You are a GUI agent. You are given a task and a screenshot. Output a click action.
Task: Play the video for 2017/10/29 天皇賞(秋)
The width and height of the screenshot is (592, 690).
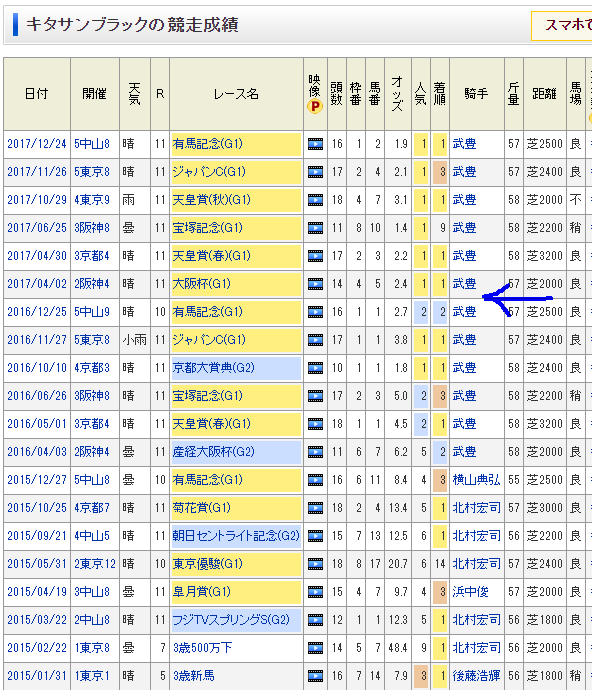tap(315, 200)
